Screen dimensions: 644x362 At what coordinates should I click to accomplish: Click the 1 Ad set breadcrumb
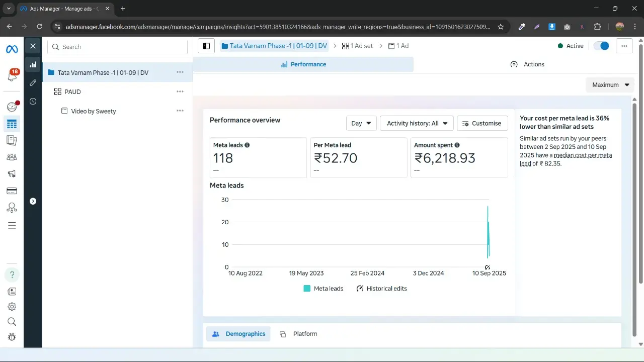click(x=357, y=46)
